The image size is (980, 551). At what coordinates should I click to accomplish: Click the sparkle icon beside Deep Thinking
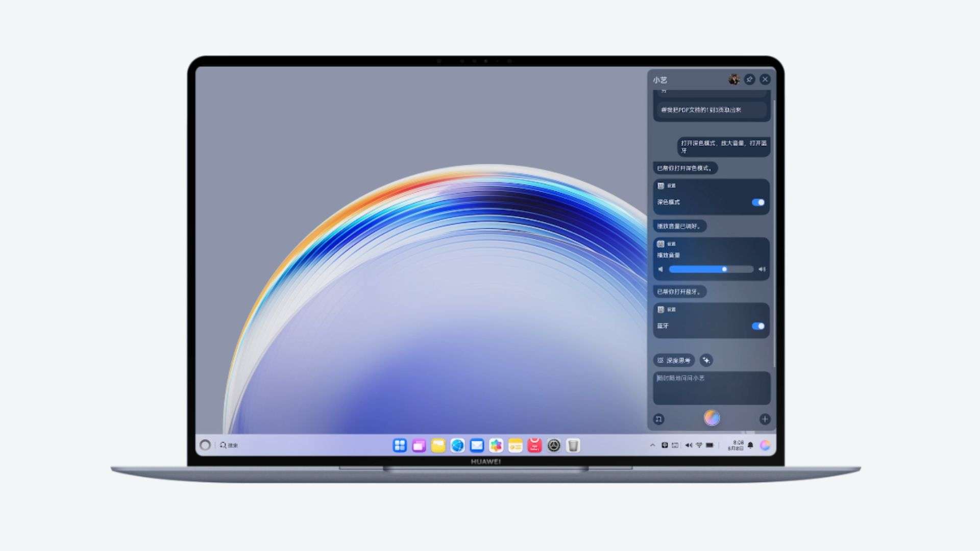(706, 360)
